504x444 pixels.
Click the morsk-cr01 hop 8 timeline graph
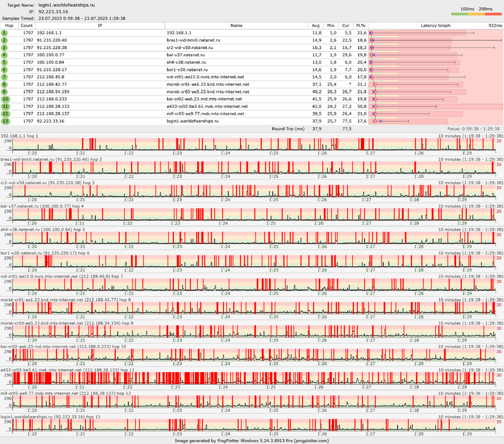(254, 308)
